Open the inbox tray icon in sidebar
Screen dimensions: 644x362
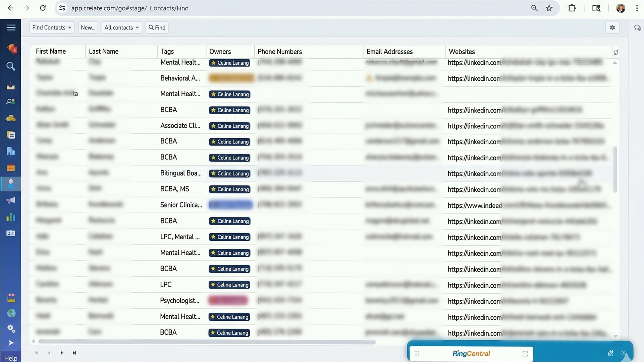point(11,86)
